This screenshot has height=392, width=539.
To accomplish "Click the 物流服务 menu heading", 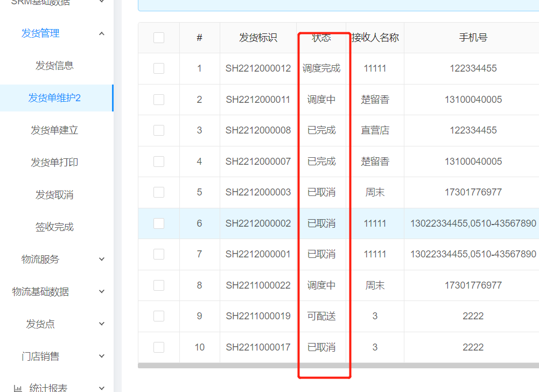I will tap(40, 259).
